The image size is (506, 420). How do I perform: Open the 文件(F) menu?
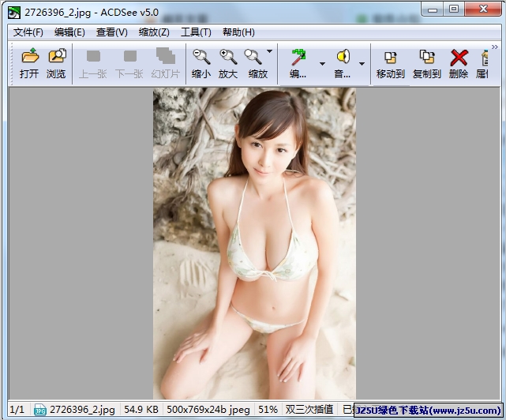[28, 32]
